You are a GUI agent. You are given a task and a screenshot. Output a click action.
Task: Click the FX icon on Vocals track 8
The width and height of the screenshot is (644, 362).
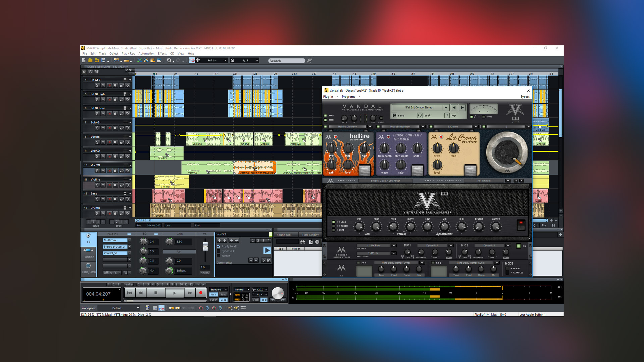coord(127,142)
